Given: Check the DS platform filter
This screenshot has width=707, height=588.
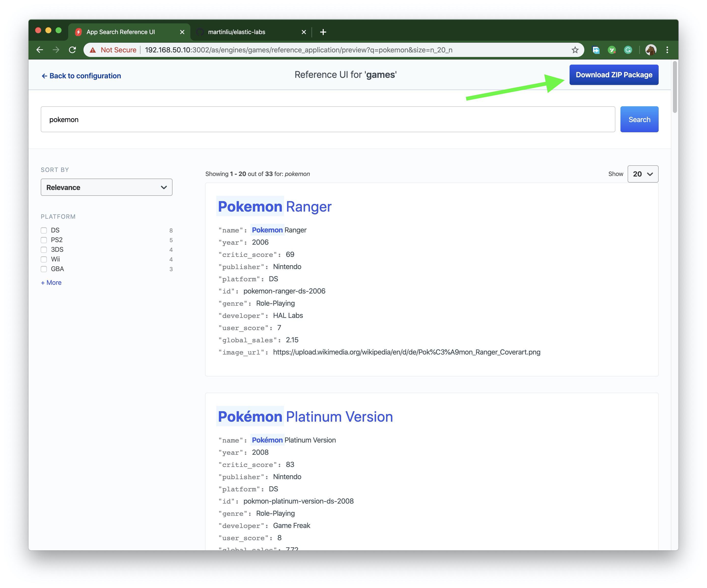Looking at the screenshot, I should (x=44, y=230).
